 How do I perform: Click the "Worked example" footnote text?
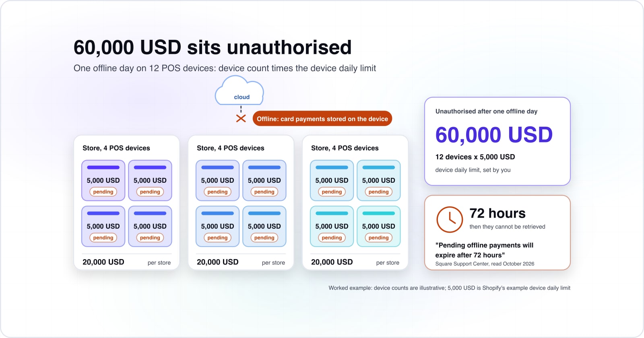tap(449, 288)
